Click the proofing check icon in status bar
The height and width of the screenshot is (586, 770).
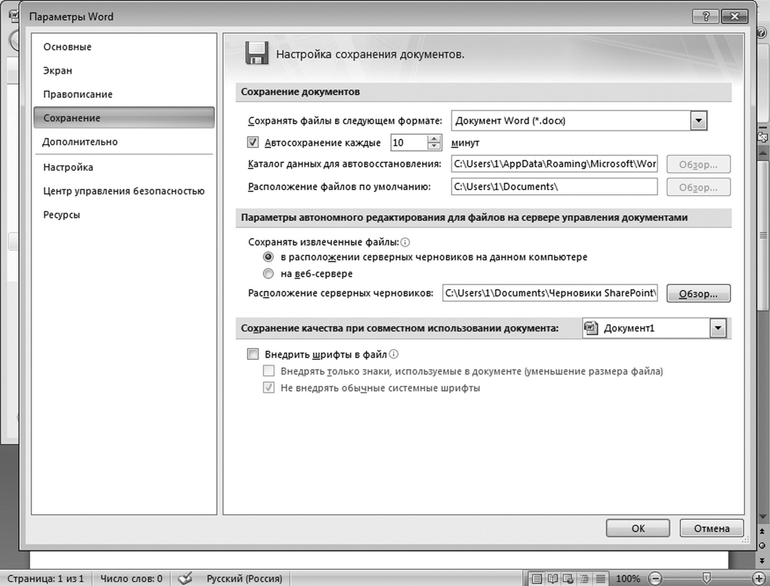(x=185, y=578)
